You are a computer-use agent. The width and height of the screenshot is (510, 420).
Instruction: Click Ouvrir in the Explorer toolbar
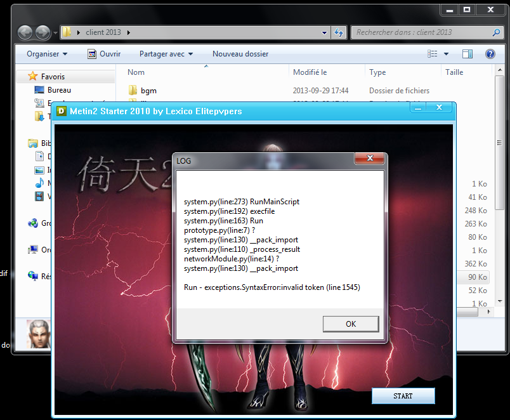pyautogui.click(x=104, y=54)
